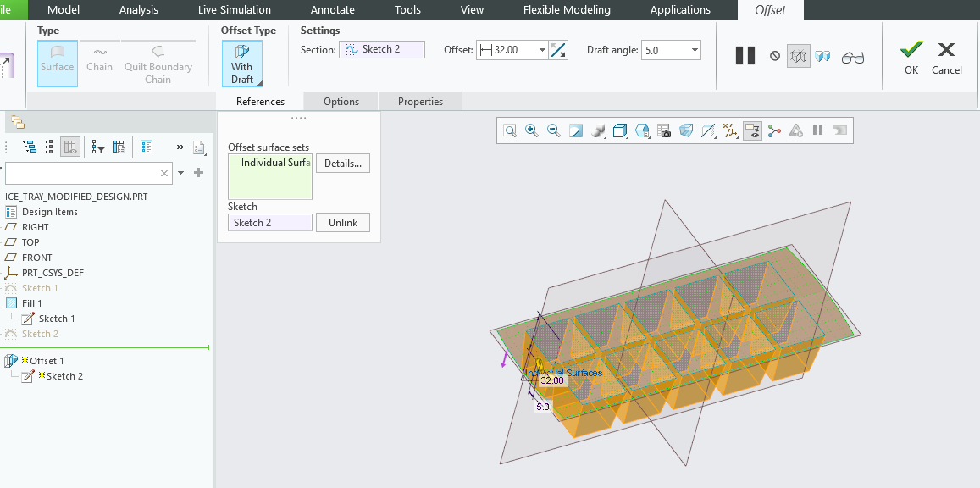980x488 pixels.
Task: Open the References tab
Action: tap(260, 101)
